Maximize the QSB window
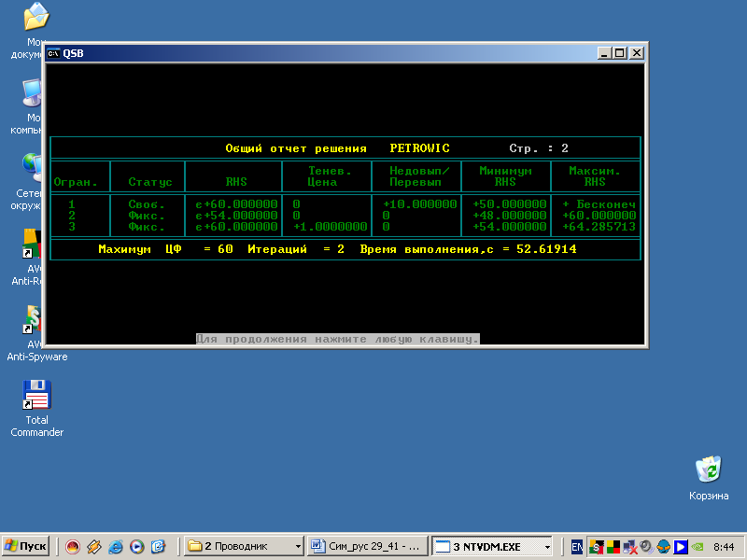The width and height of the screenshot is (747, 560). (619, 53)
